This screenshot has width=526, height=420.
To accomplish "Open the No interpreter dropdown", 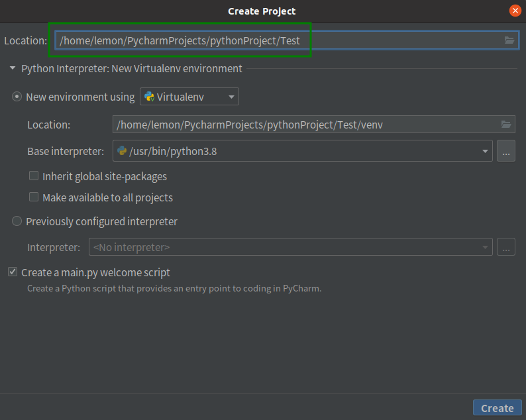I will (x=291, y=247).
